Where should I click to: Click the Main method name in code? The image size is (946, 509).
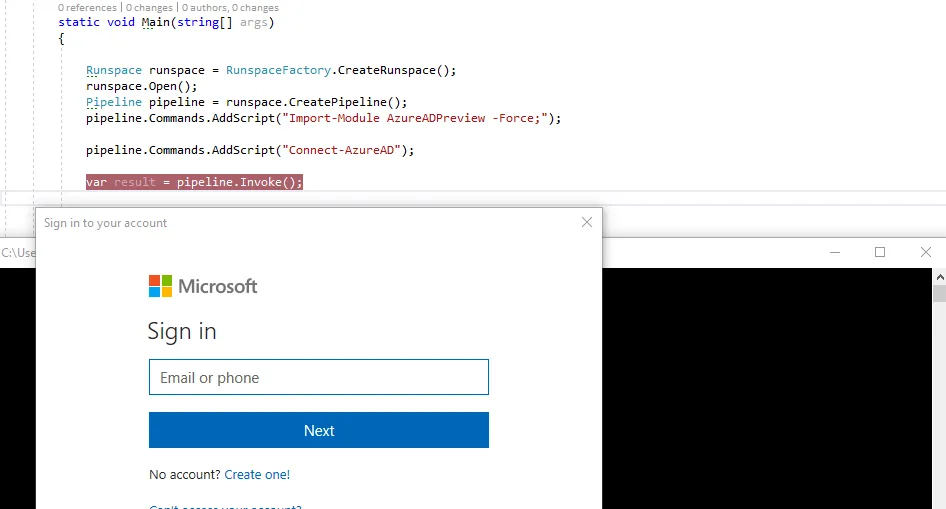point(156,22)
